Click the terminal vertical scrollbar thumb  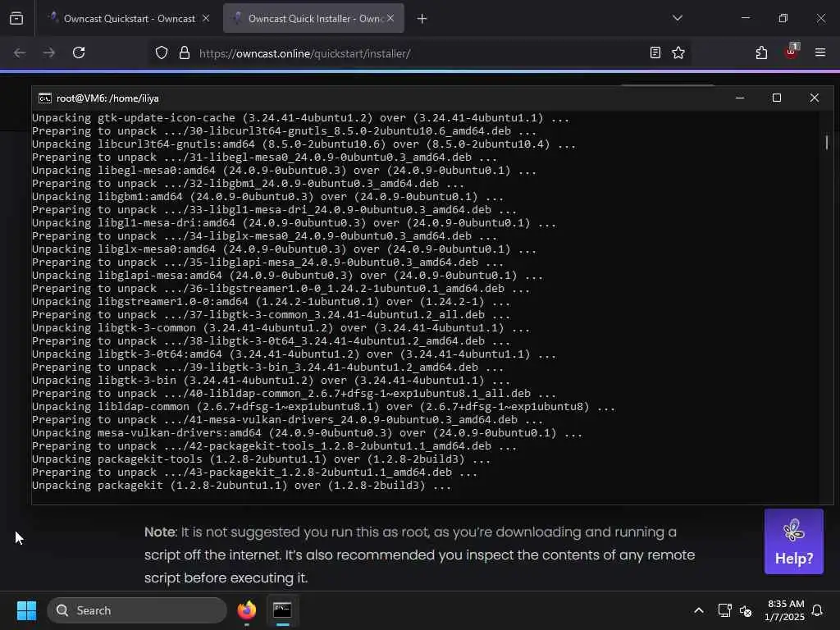[827, 142]
